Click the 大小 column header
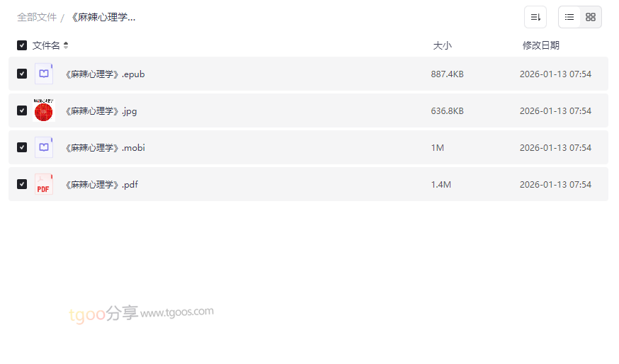 tap(442, 45)
